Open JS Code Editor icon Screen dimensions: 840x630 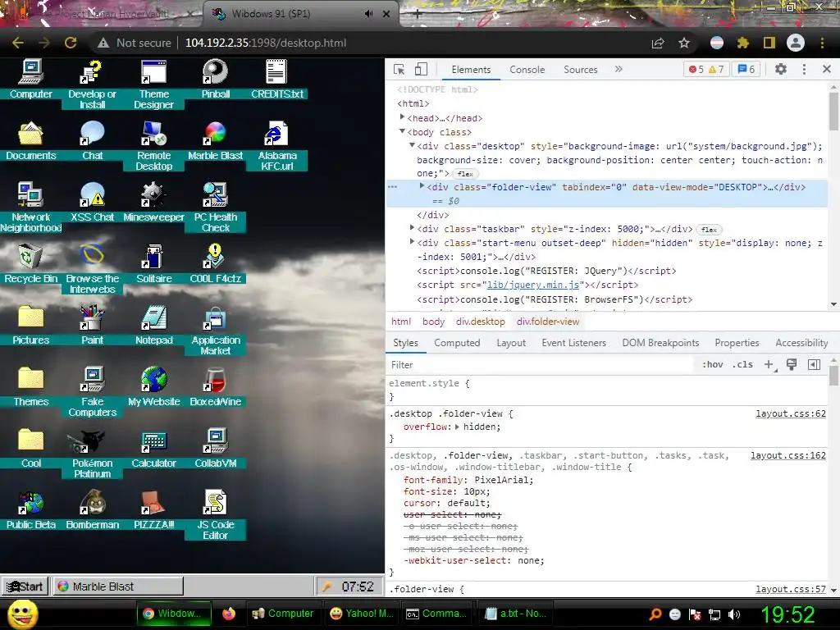coord(216,515)
